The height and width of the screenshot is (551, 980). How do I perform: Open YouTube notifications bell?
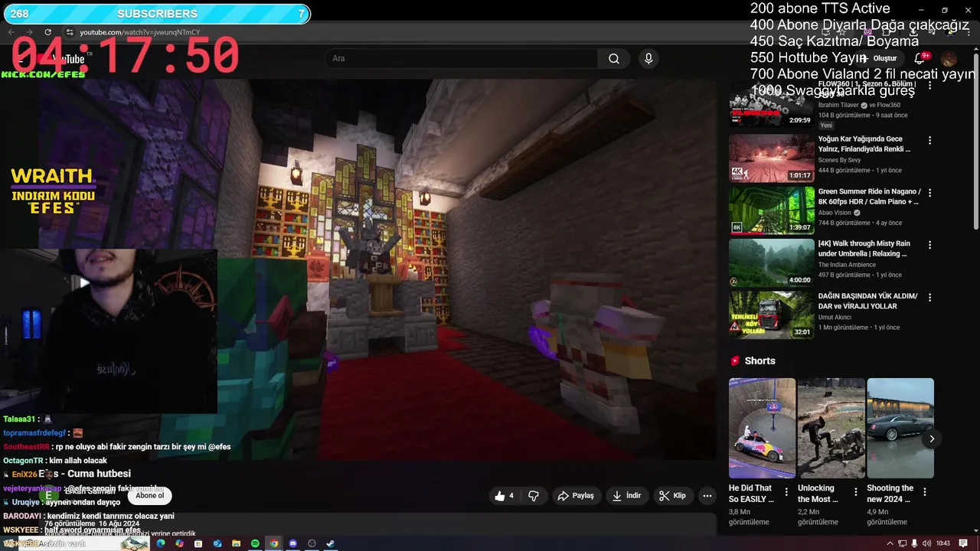(920, 58)
